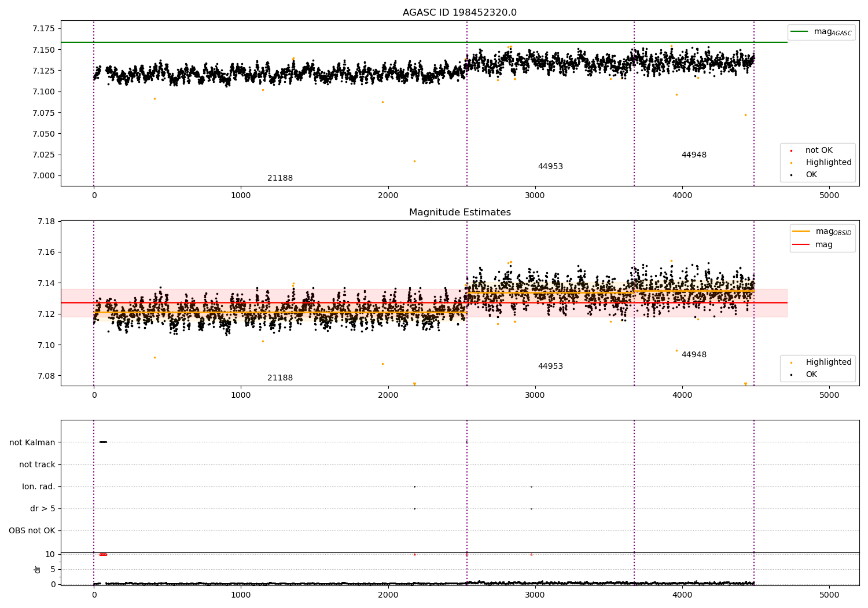The width and height of the screenshot is (868, 608).
Task: Select the mag AGASC legend entry in top plot
Action: 821,32
